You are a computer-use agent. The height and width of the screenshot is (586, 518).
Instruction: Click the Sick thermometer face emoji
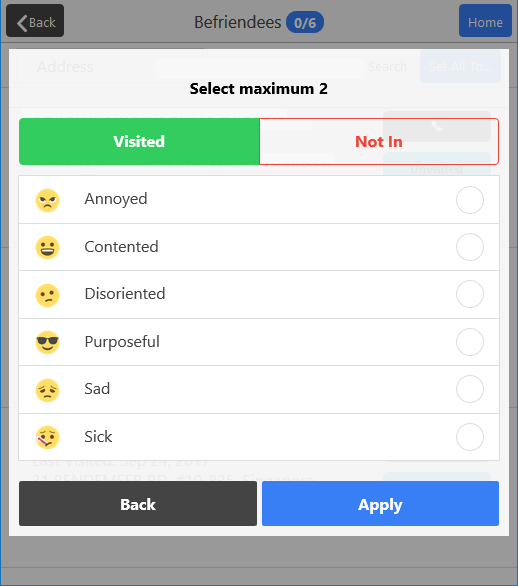click(x=47, y=437)
